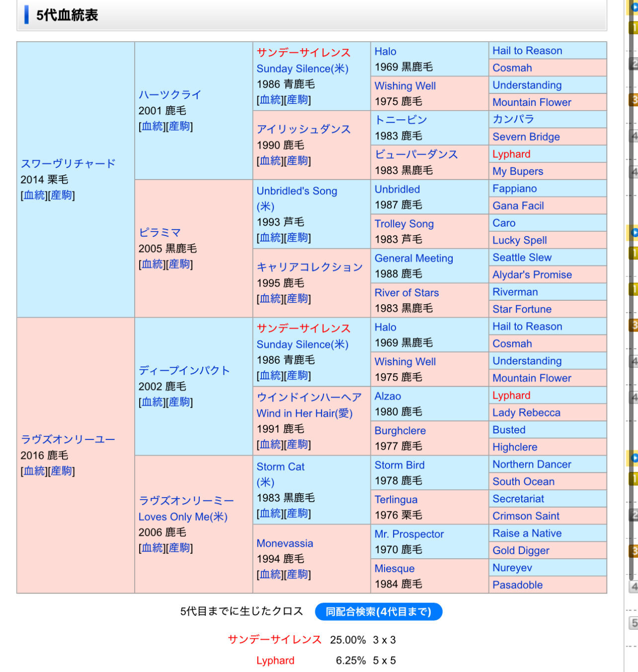Open My Bupers horse link
Screen dimensions: 638x672
[x=518, y=171]
